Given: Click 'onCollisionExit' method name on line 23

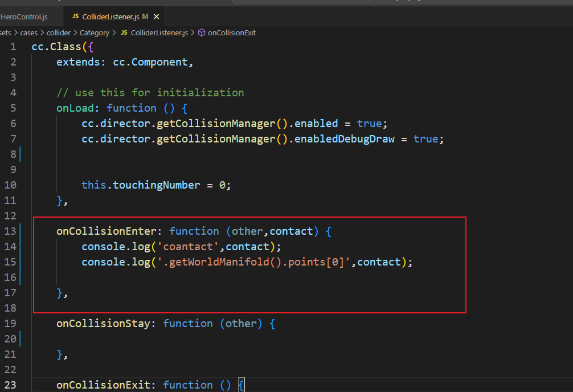Looking at the screenshot, I should click(103, 385).
